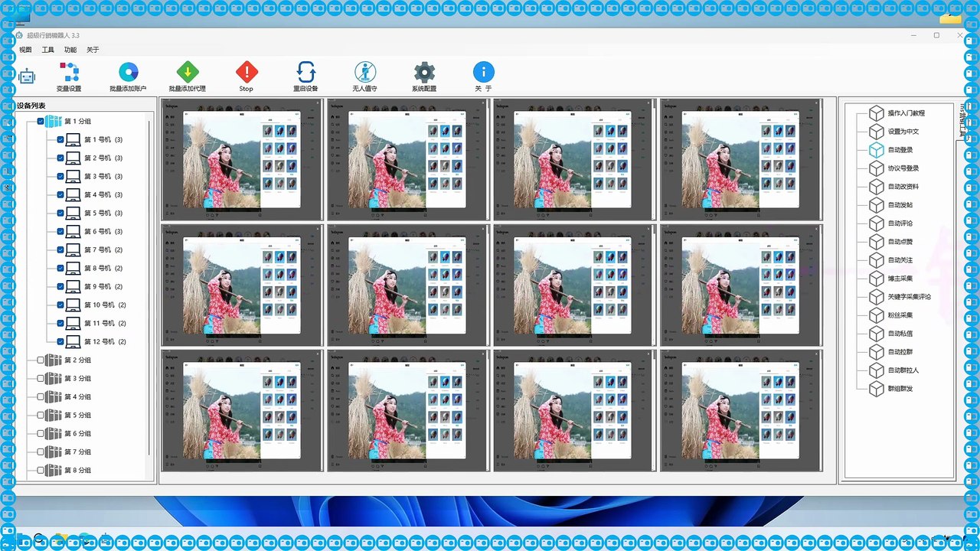Viewport: 980px width, 551px height.
Task: Select the 第 7 分组 group label
Action: (x=77, y=452)
